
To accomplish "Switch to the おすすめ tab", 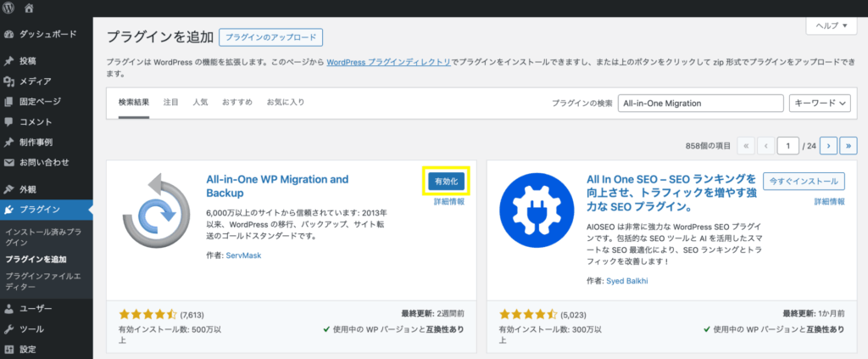I will (237, 102).
